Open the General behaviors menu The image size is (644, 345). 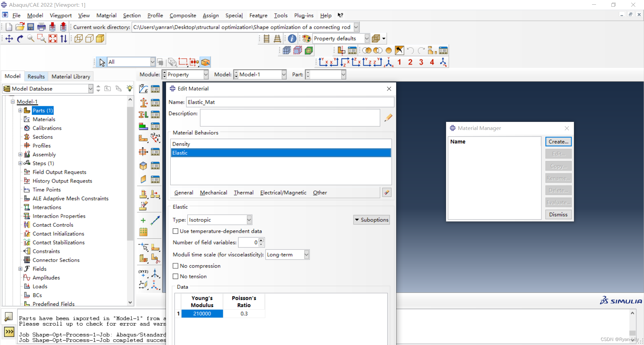coord(183,193)
